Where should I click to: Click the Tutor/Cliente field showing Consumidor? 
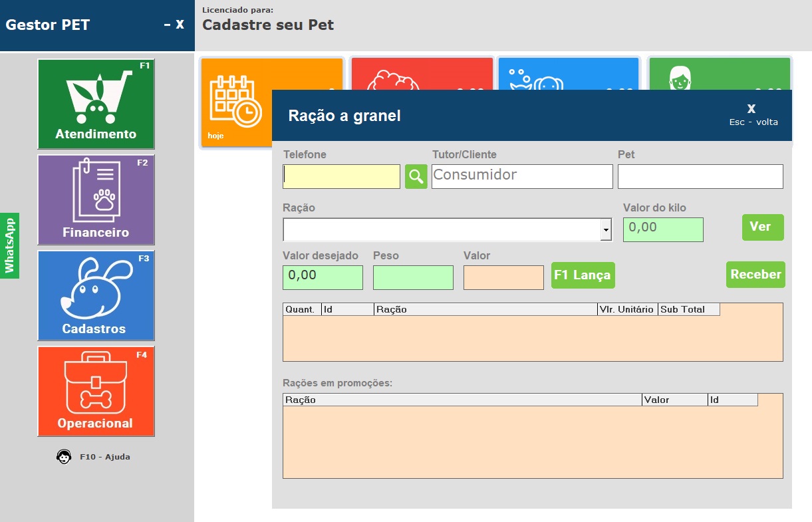[521, 177]
